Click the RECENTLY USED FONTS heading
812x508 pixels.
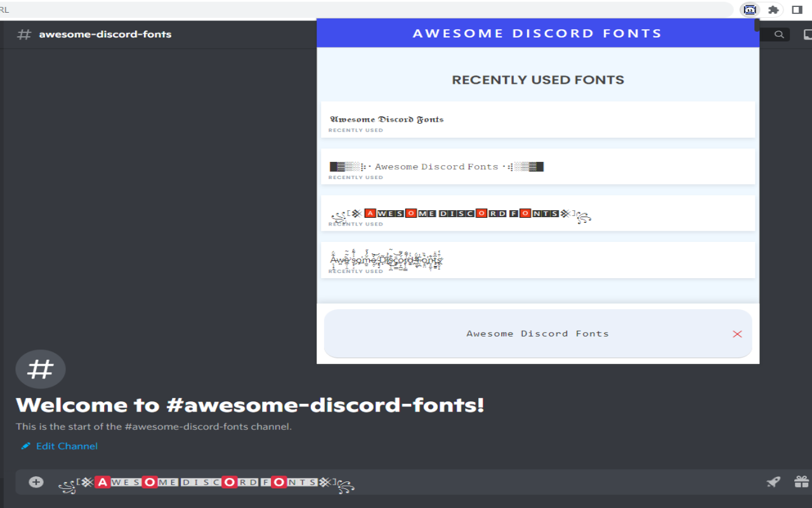(x=538, y=80)
